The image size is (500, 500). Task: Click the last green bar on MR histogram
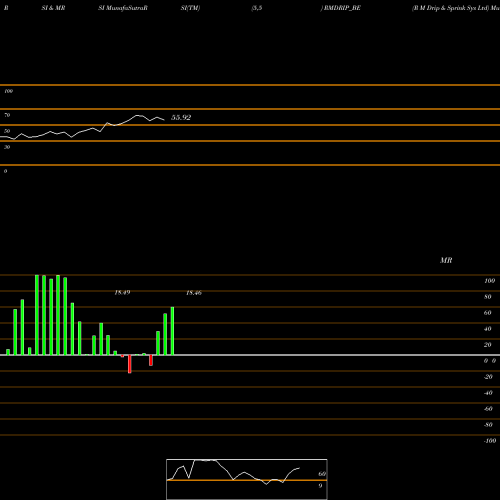[x=172, y=331]
